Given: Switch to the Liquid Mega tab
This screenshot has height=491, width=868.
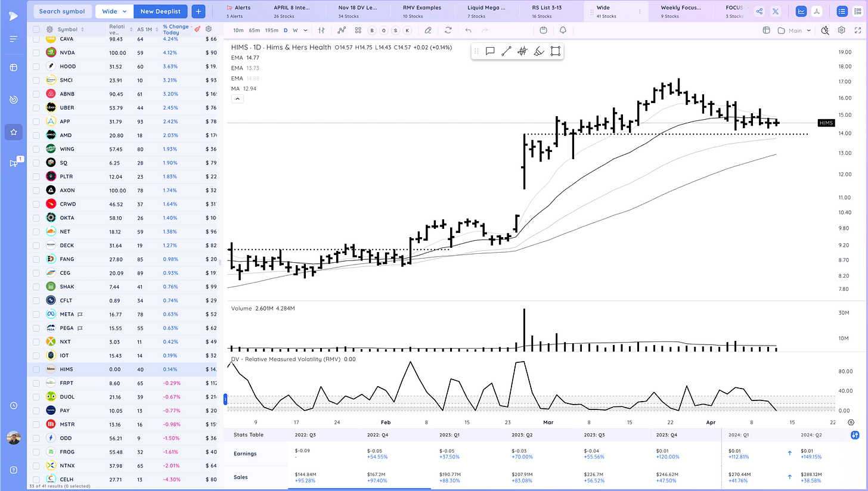Looking at the screenshot, I should (486, 11).
